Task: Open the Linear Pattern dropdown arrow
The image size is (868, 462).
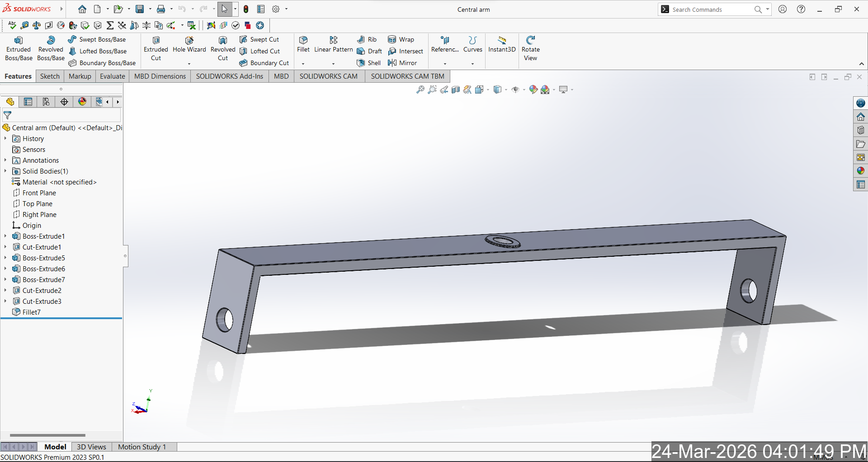Action: tap(333, 64)
